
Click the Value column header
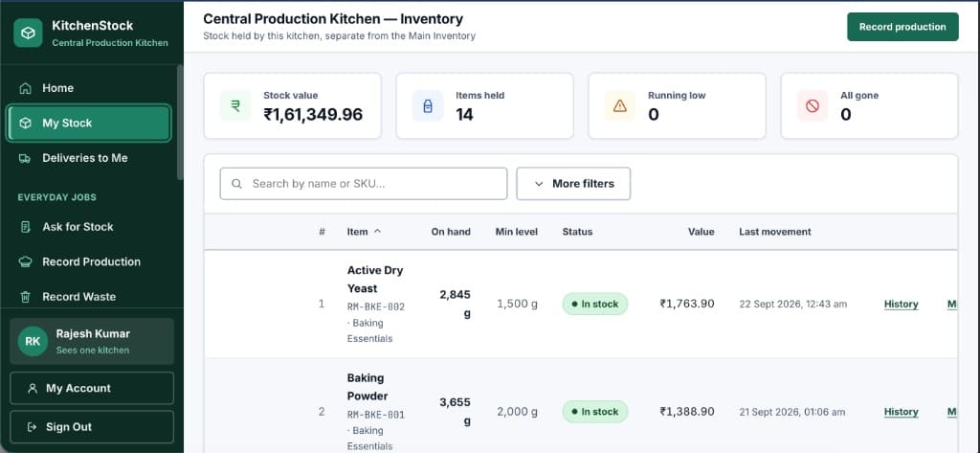coord(702,232)
